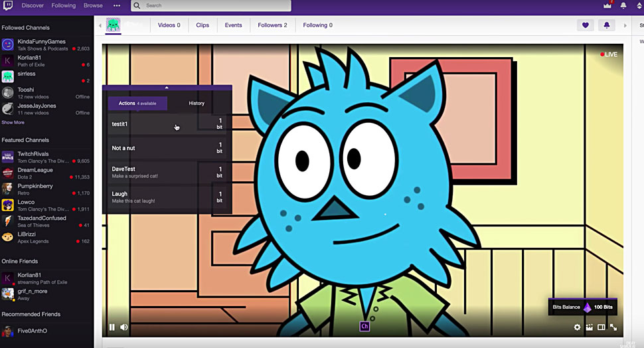Open the Bits Balance indicator
The width and height of the screenshot is (644, 348).
click(582, 307)
